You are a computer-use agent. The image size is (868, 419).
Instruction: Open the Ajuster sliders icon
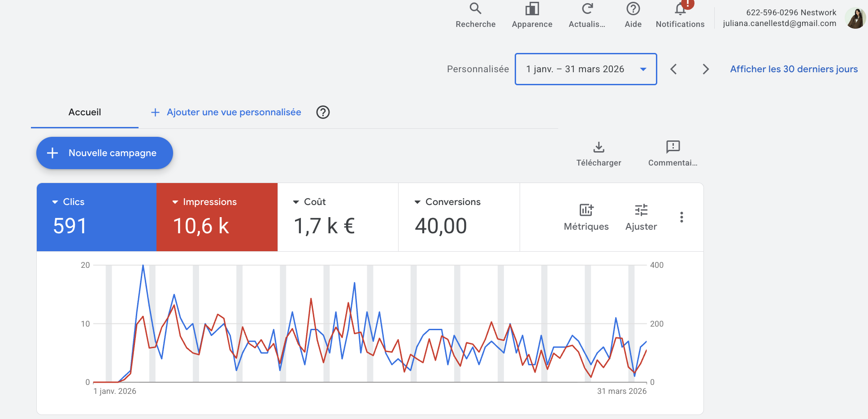coord(641,209)
